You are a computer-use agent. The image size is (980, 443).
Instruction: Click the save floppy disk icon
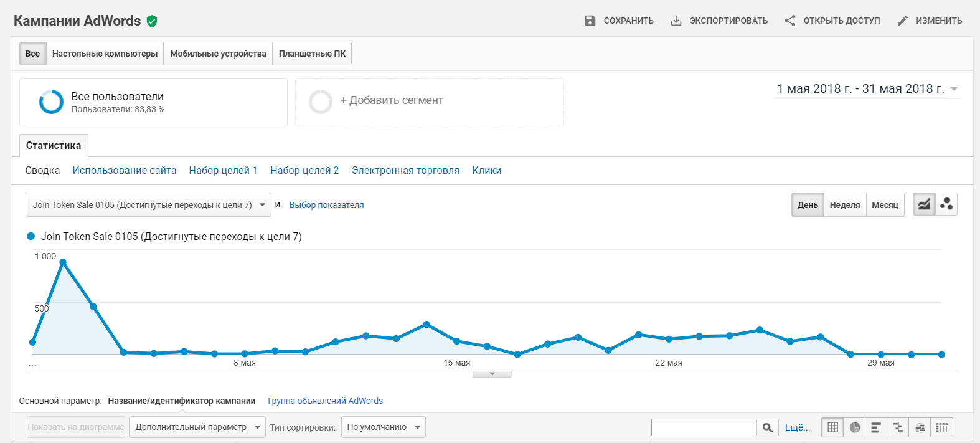(x=590, y=21)
